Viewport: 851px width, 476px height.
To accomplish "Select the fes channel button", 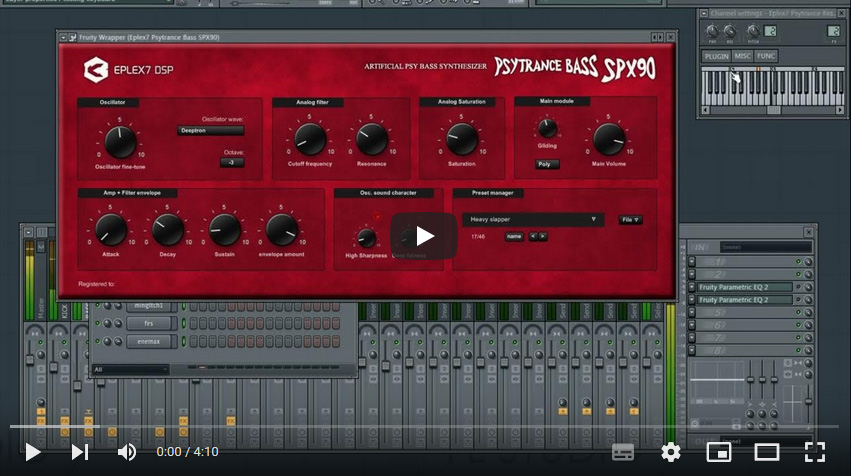I will (x=149, y=323).
